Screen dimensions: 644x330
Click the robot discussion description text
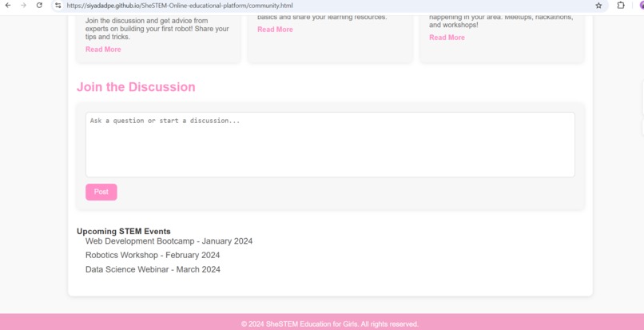(157, 29)
